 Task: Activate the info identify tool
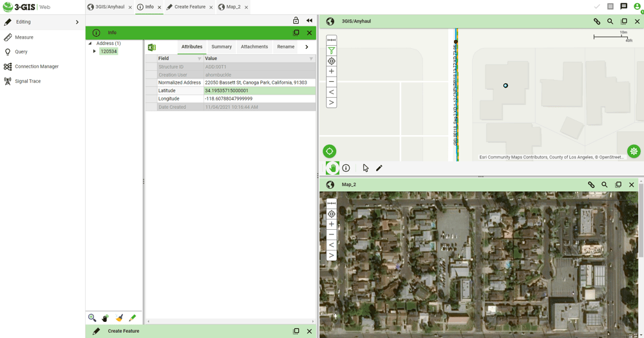[346, 168]
